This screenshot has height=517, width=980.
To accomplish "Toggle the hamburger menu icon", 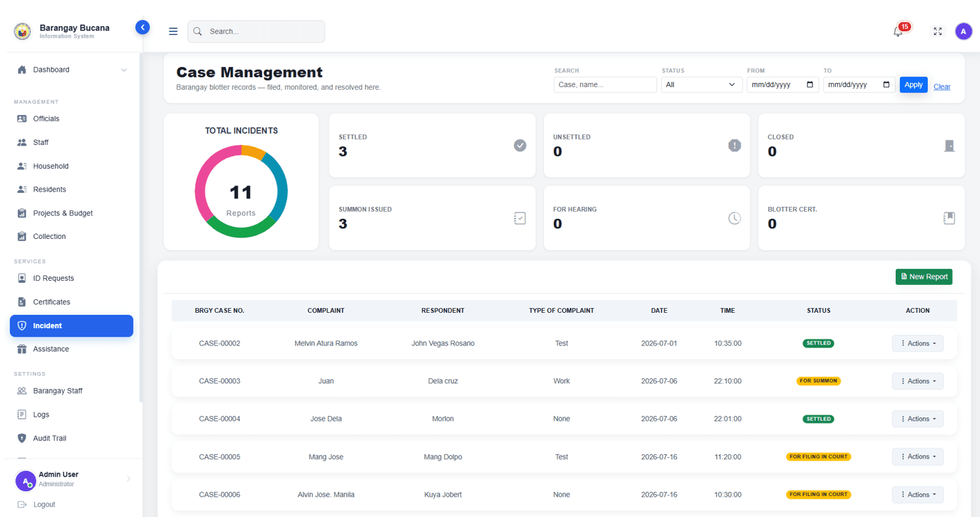I will coord(173,31).
